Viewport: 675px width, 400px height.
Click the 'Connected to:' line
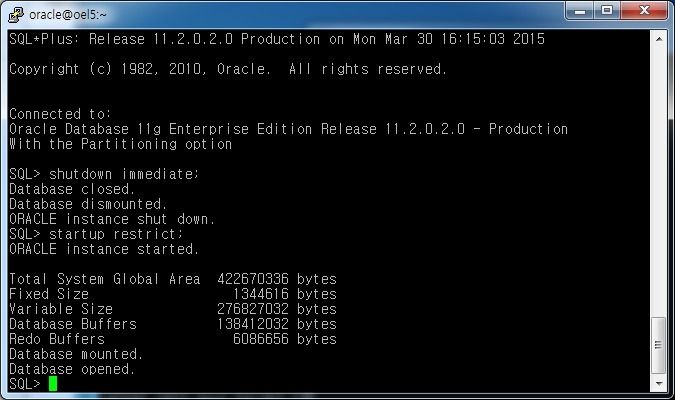(x=60, y=114)
